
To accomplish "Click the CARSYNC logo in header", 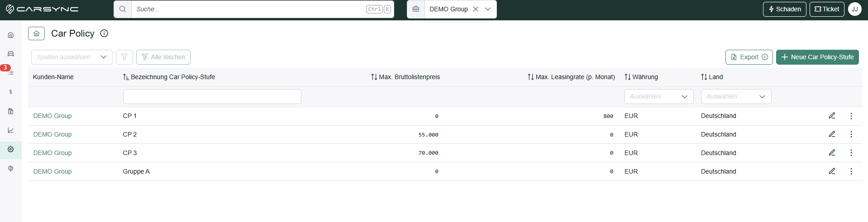I will coord(42,9).
